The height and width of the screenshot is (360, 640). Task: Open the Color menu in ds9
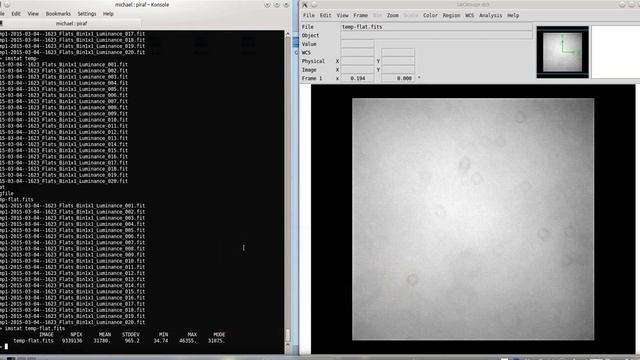tap(430, 16)
